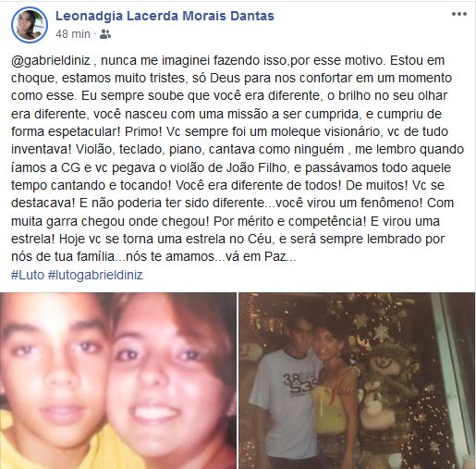Open the #Luto hashtag
This screenshot has width=476, height=469.
point(28,275)
